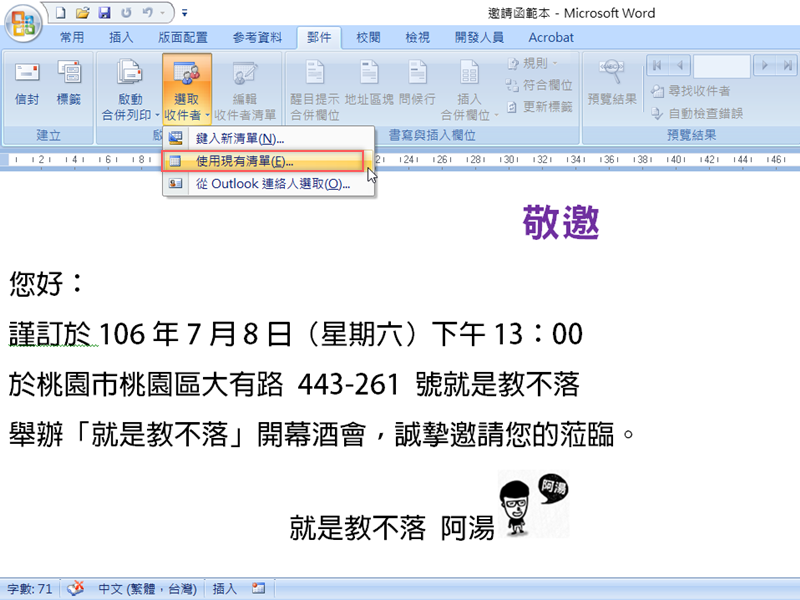Go to first record arrow

(x=657, y=65)
